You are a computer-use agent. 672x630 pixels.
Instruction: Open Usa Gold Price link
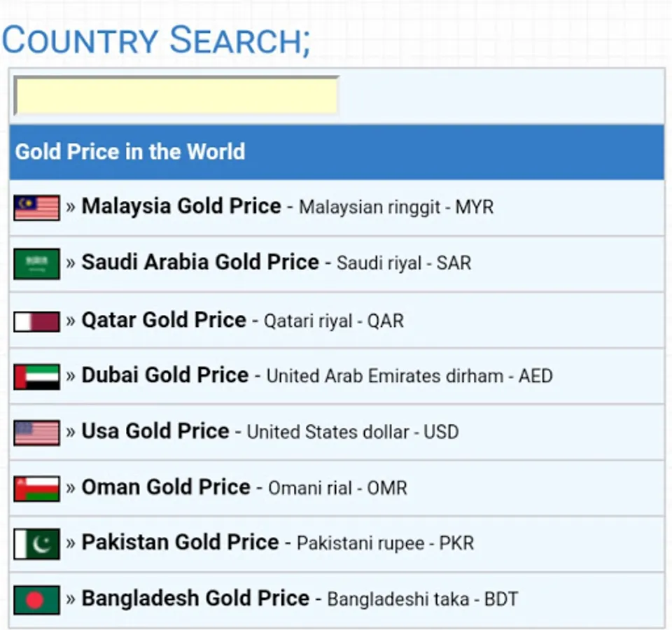155,430
